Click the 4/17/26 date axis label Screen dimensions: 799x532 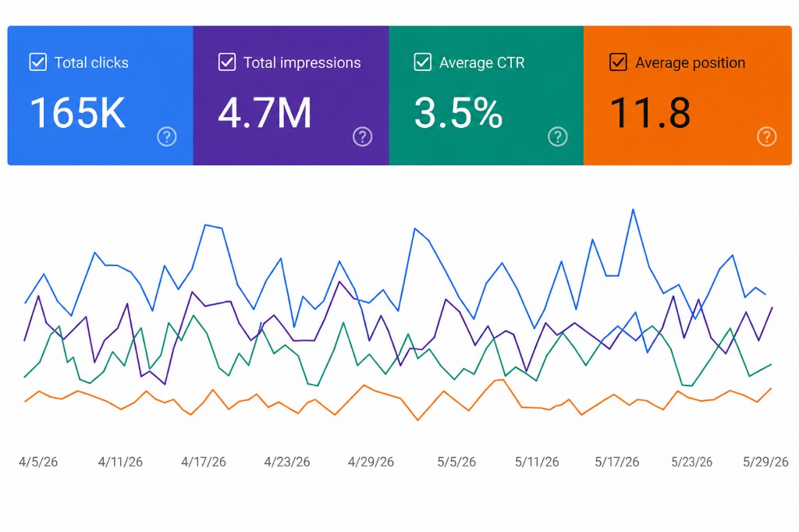[x=204, y=463]
